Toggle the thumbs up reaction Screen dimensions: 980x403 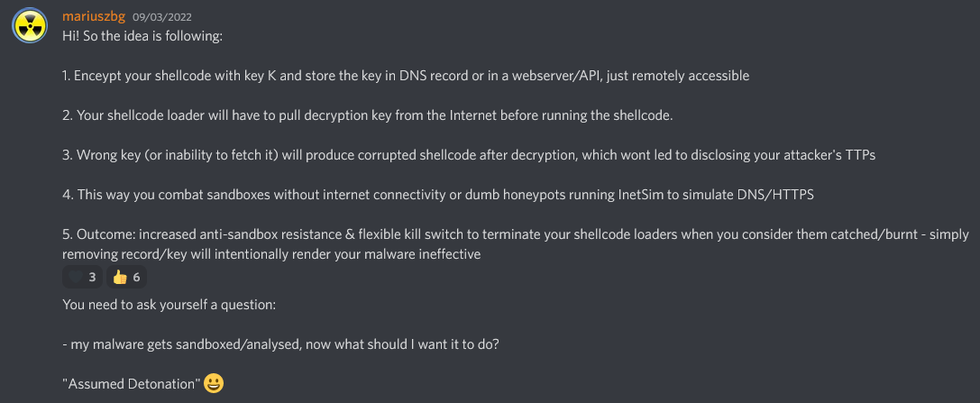coord(118,277)
